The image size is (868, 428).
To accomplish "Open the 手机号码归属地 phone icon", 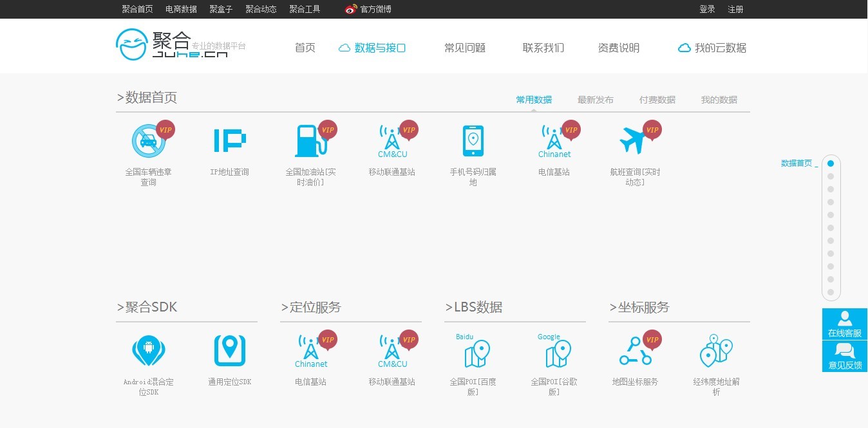I will pos(473,141).
